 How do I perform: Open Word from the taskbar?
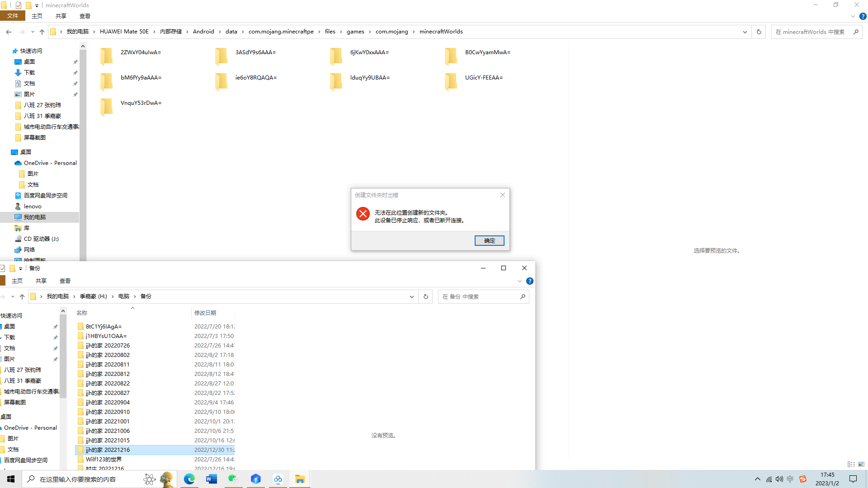coord(211,479)
